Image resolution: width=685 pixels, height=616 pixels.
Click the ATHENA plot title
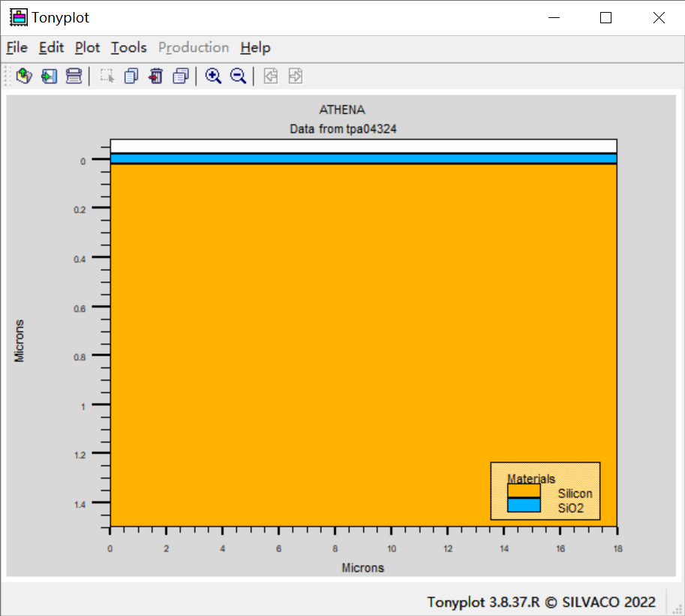(x=342, y=110)
